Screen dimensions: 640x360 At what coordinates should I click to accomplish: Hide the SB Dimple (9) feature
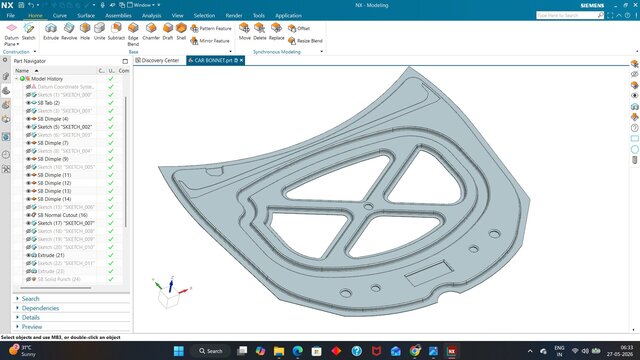click(28, 159)
